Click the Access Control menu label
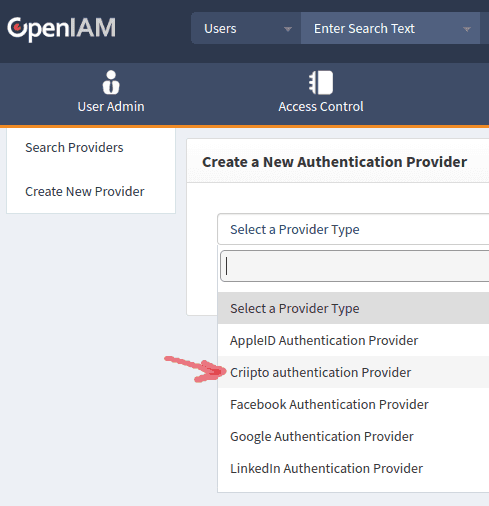Screen dimensions: 489x506 click(321, 107)
